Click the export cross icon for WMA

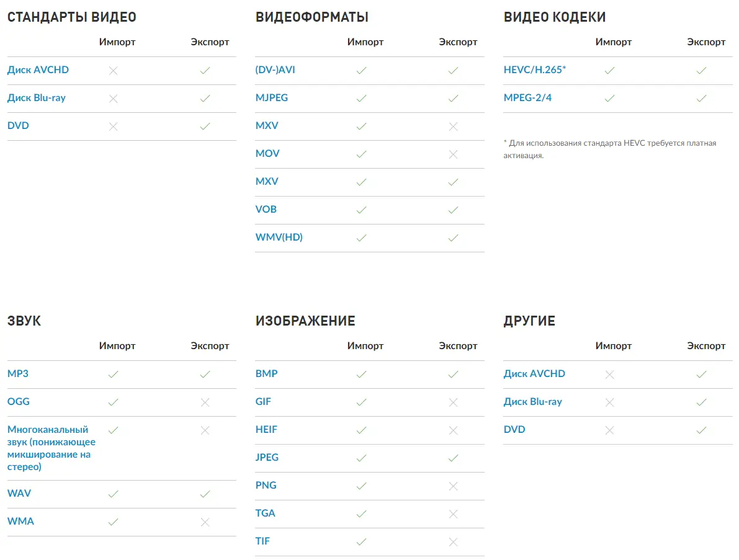pos(205,522)
